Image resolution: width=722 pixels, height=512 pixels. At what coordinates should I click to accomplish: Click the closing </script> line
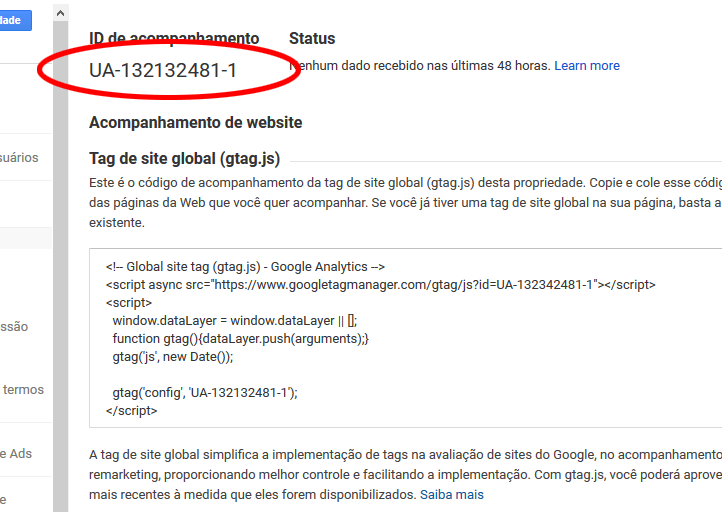point(131,411)
